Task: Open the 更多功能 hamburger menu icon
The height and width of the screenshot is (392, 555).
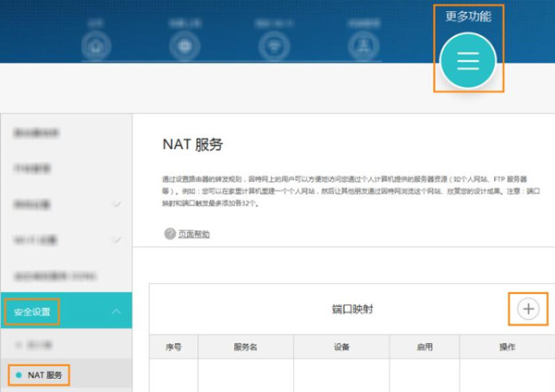Action: coord(467,59)
